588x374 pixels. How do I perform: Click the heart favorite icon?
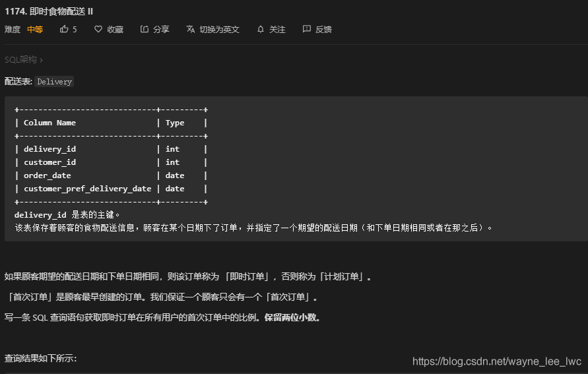coord(98,29)
